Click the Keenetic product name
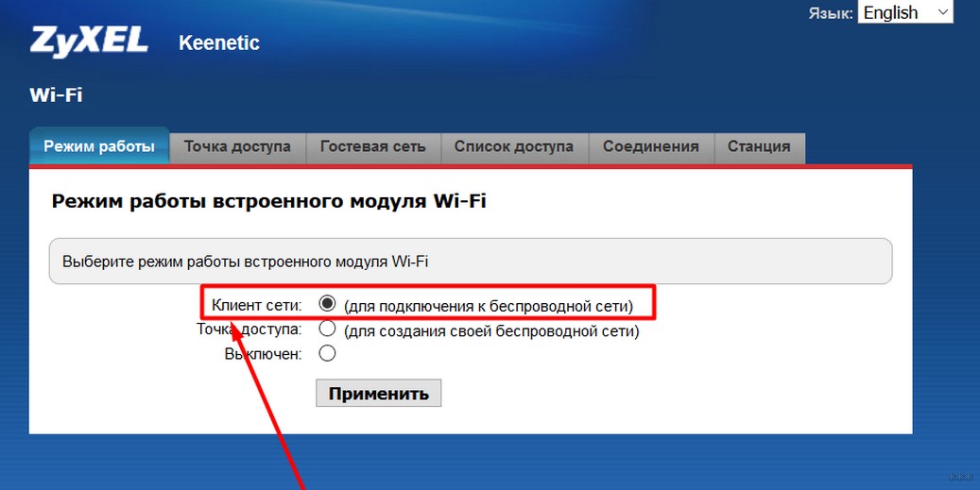Screen dimensions: 980x490 pos(219,43)
